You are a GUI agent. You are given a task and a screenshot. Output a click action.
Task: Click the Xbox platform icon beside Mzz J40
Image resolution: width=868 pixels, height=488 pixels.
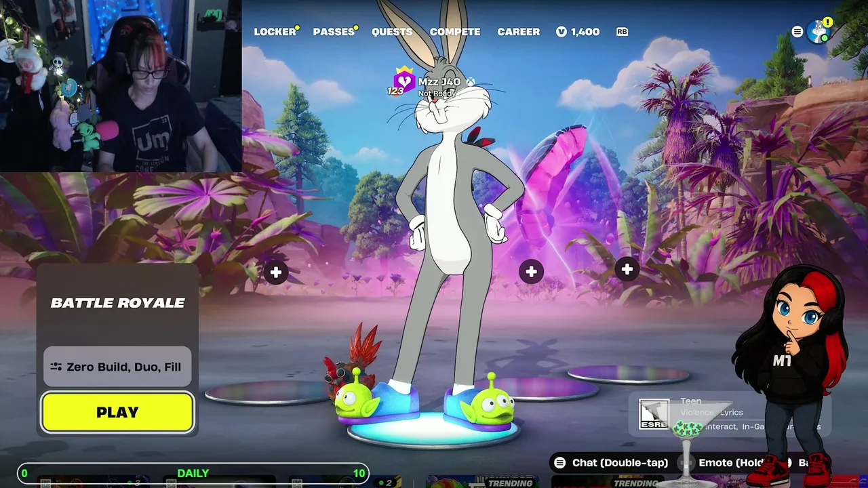pyautogui.click(x=470, y=82)
